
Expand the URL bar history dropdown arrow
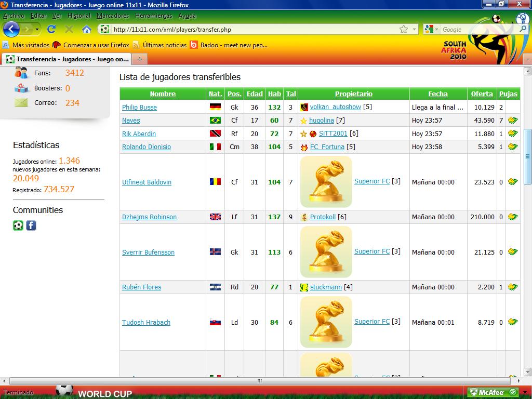(x=414, y=30)
